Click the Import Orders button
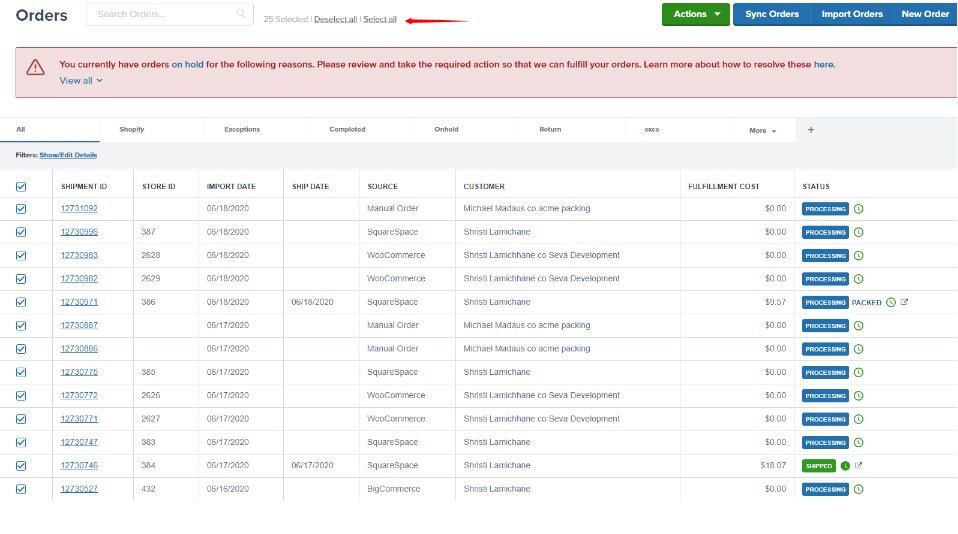 click(x=852, y=14)
